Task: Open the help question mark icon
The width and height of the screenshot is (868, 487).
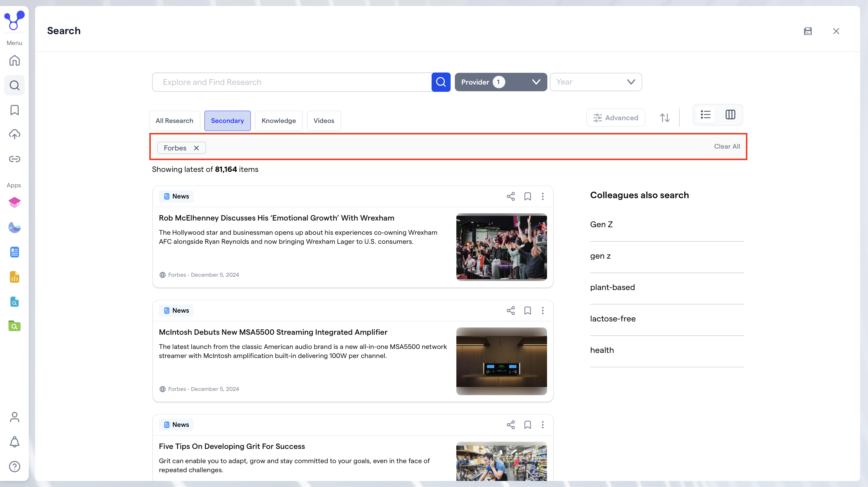Action: pos(15,466)
